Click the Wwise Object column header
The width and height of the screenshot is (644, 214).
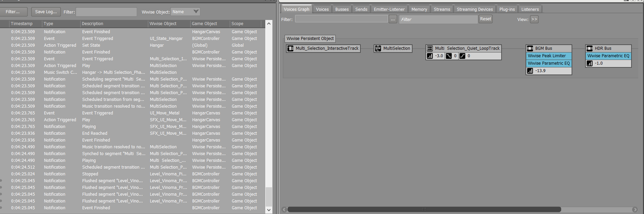[x=169, y=24]
